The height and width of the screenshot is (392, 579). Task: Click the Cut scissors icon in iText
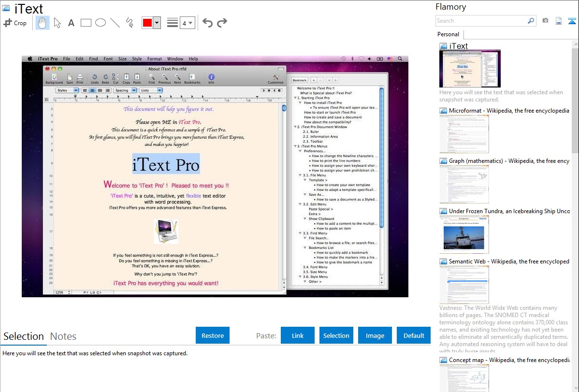[116, 79]
